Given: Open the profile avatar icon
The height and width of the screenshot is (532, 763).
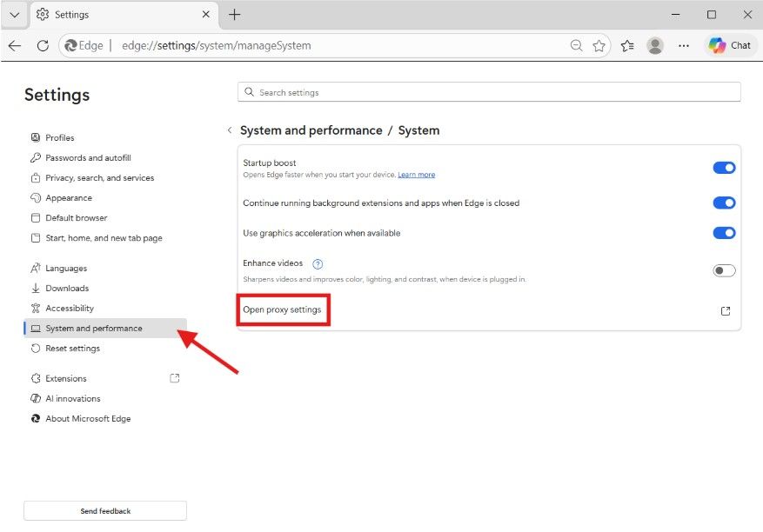Looking at the screenshot, I should pos(655,46).
